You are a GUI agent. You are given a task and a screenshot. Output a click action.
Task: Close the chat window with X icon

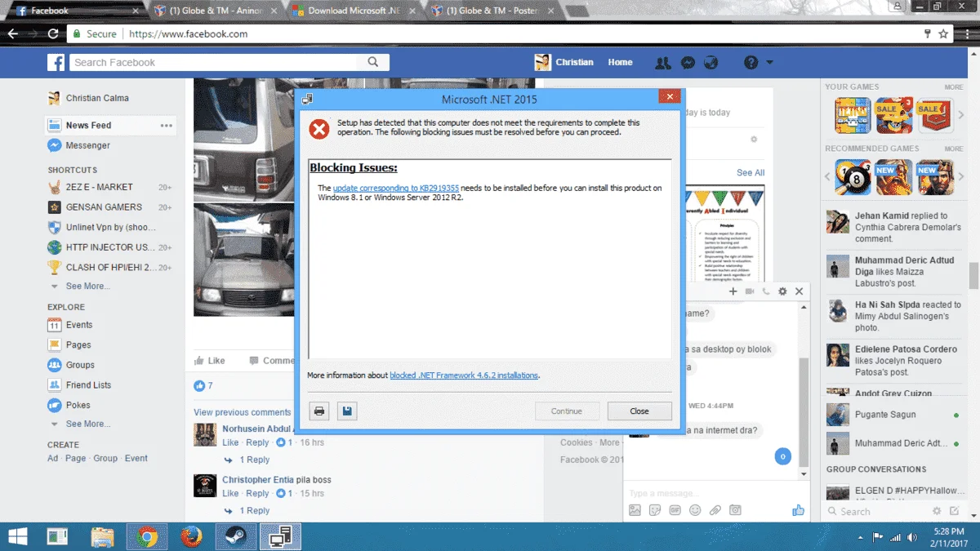[x=800, y=291]
